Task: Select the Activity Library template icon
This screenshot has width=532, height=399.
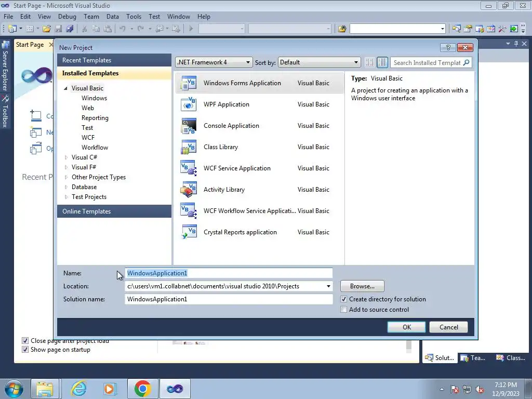Action: coord(189,190)
